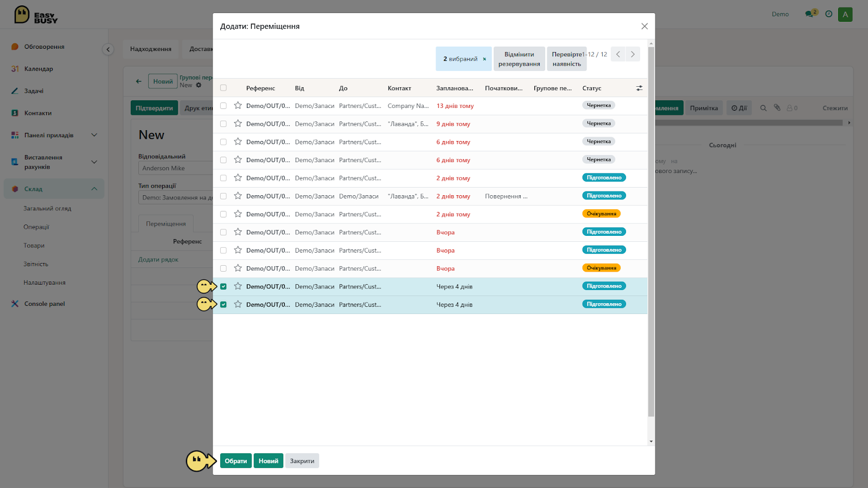Image resolution: width=868 pixels, height=488 pixels.
Task: Go to next page of records
Action: (633, 54)
